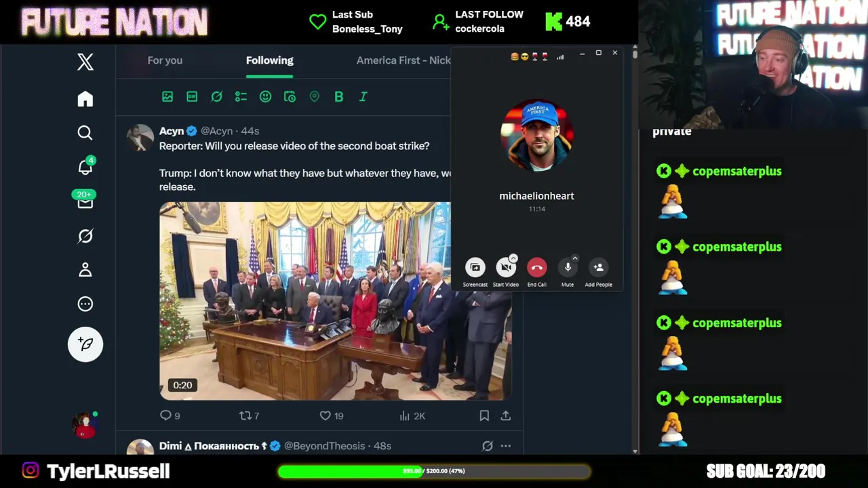Share Acyn's post via upload icon

point(506,415)
